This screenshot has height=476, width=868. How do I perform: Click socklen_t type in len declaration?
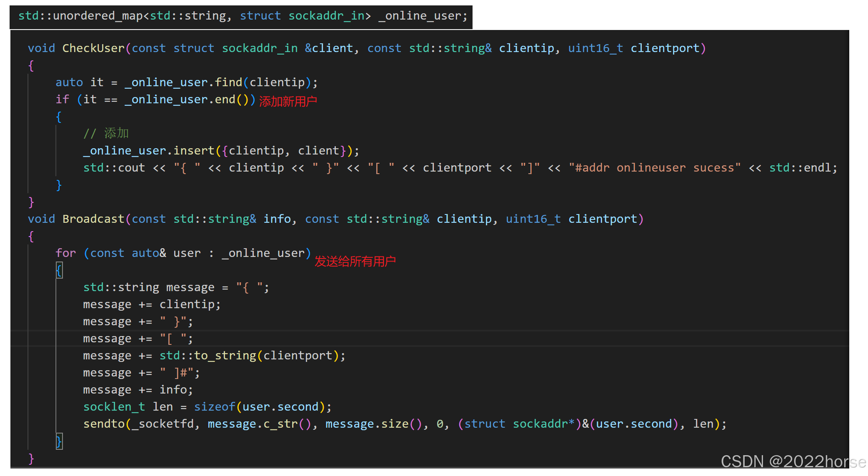pos(114,407)
